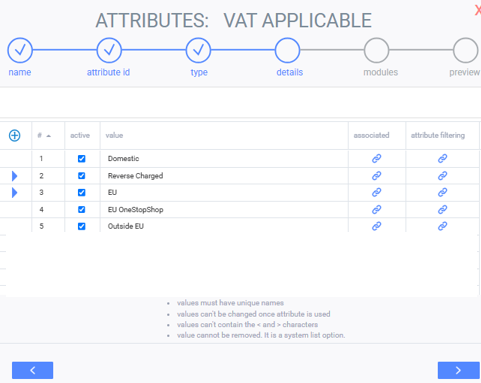Uncheck active checkbox for Domestic
The image size is (481, 383).
click(x=81, y=159)
